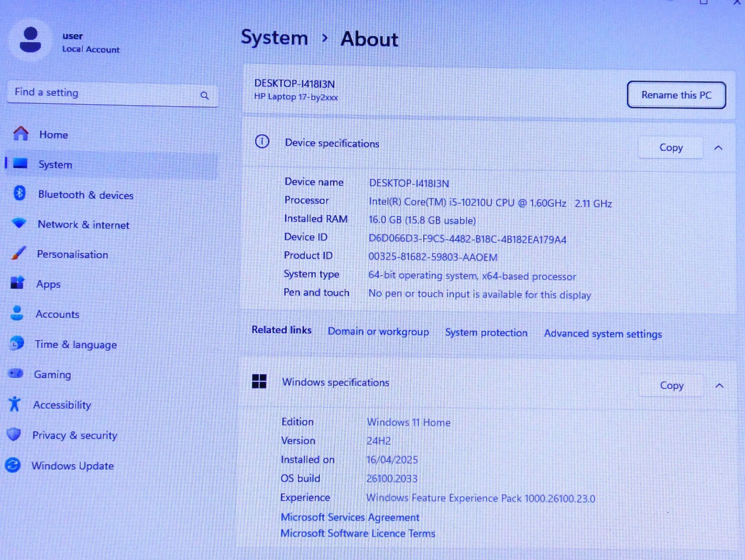Click the user Local Account name
Image resolution: width=745 pixels, height=560 pixels.
73,36
